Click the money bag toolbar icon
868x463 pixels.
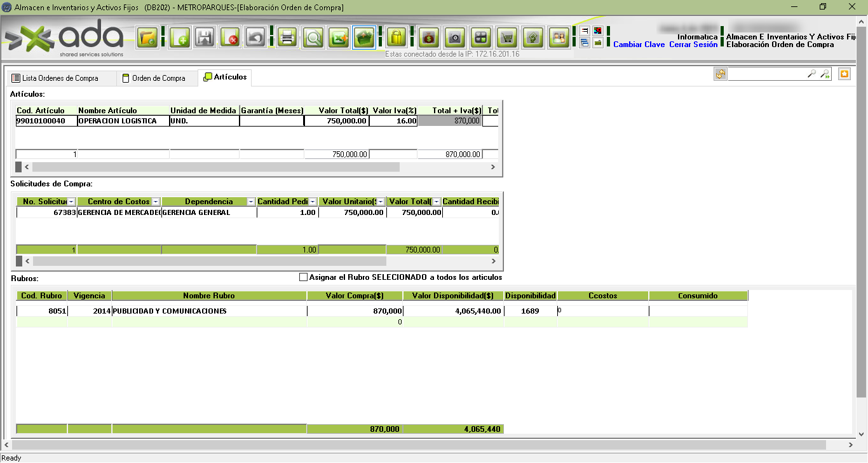429,38
